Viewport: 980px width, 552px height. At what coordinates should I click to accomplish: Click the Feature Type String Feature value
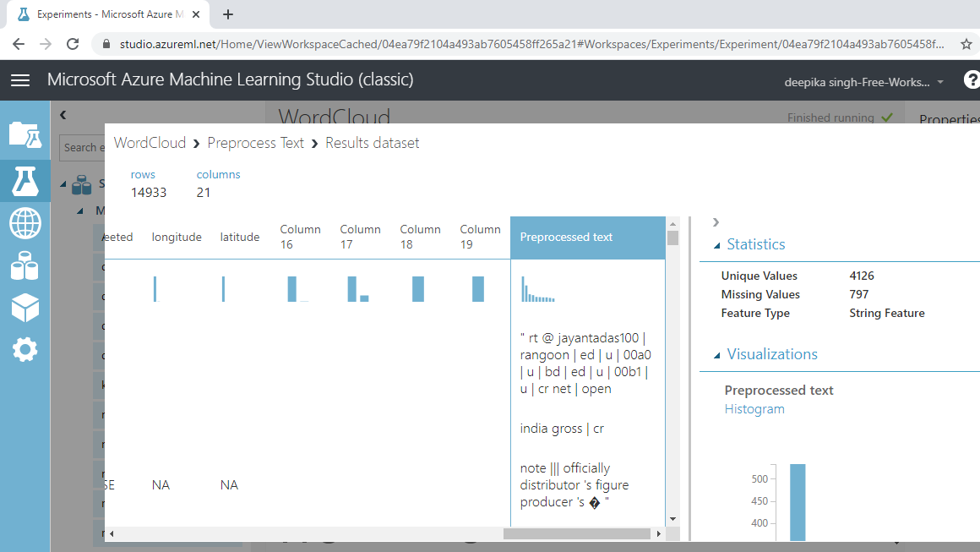click(x=887, y=314)
